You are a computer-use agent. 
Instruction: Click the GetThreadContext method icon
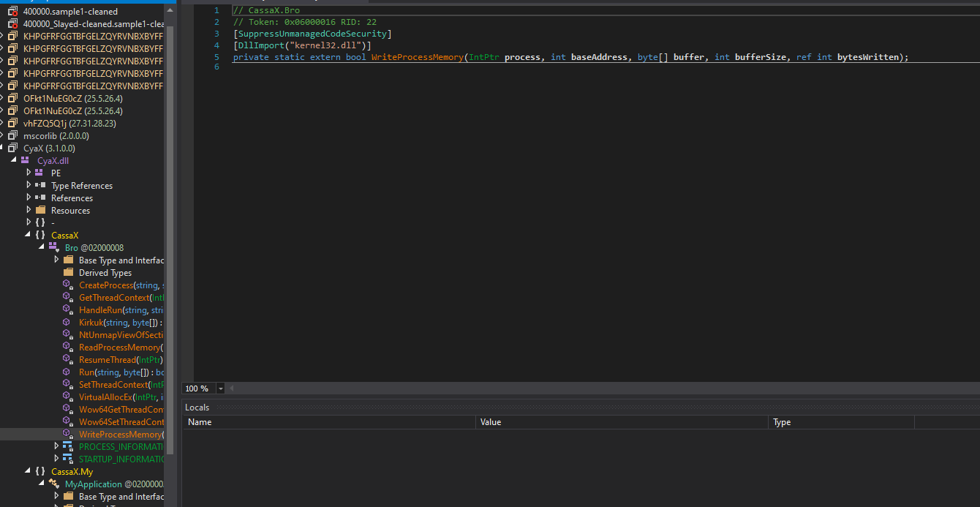(x=68, y=298)
